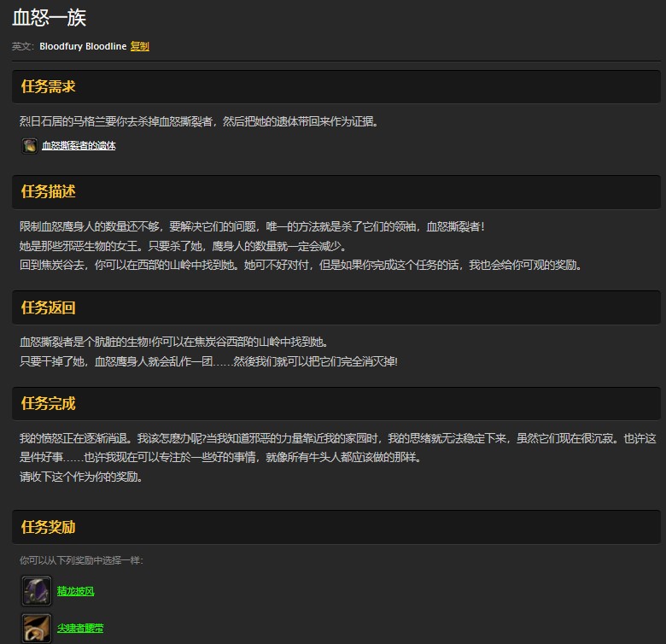Open the 尖啸者腰带 reward link
The height and width of the screenshot is (644, 666).
click(80, 629)
